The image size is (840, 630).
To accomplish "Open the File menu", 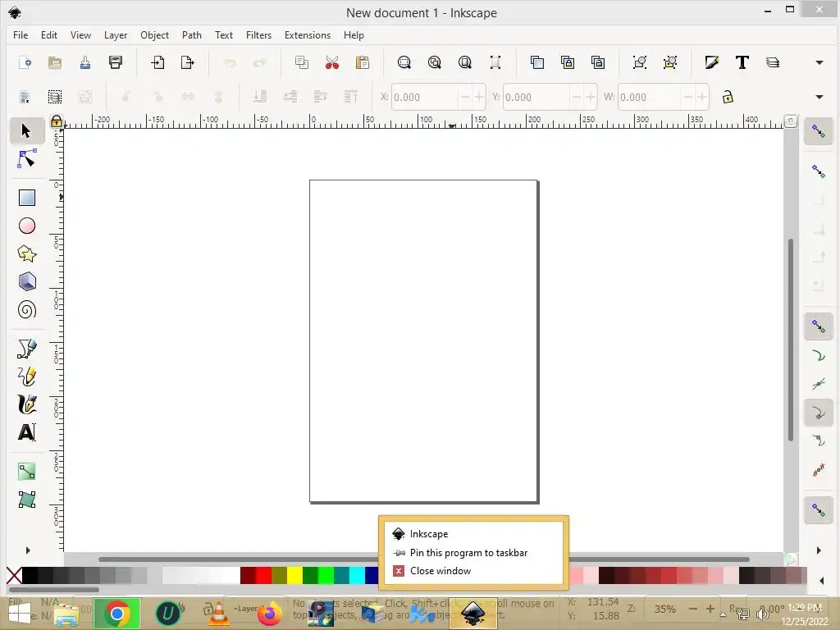I will (x=21, y=34).
